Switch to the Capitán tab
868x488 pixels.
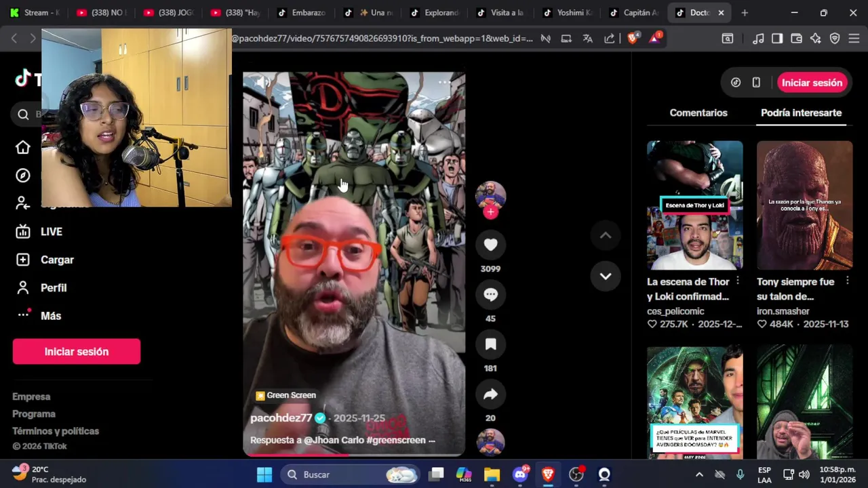633,13
